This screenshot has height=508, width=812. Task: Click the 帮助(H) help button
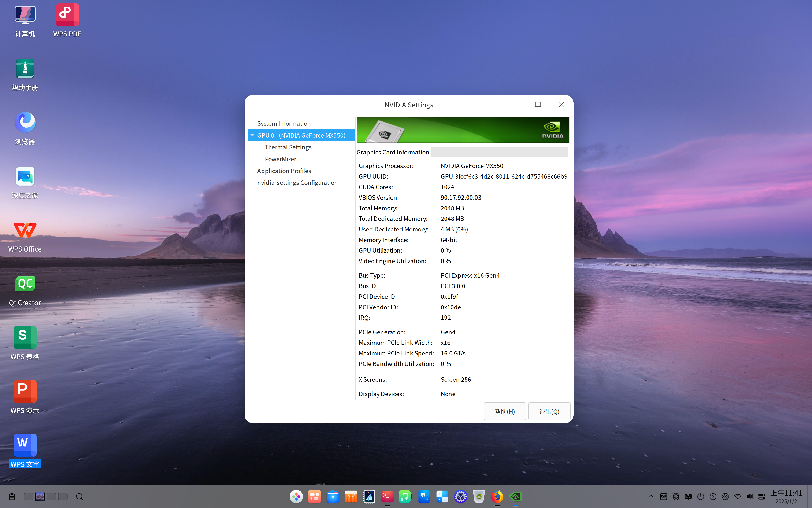505,411
